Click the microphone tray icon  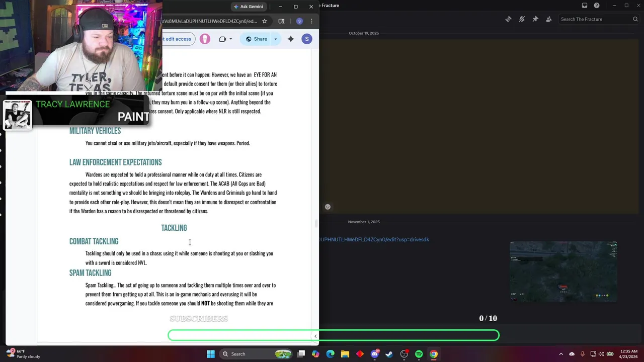583,354
